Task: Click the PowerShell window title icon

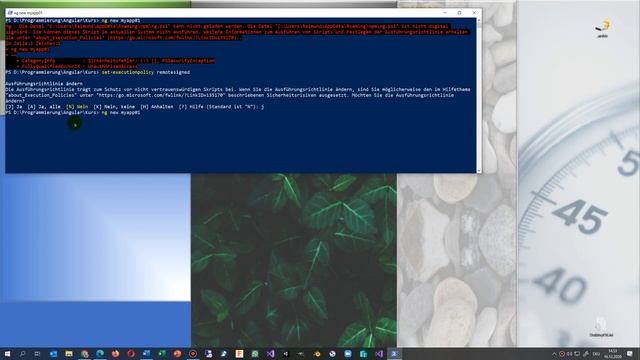Action: pos(10,13)
